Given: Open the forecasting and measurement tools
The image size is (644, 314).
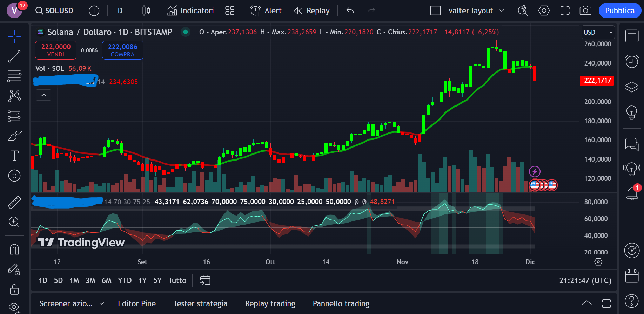Looking at the screenshot, I should click(14, 116).
